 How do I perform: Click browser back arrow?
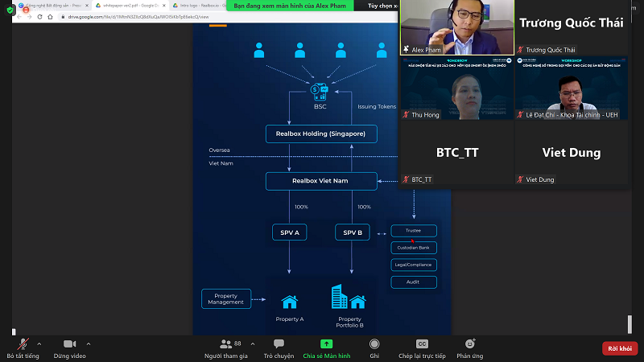coord(19,17)
